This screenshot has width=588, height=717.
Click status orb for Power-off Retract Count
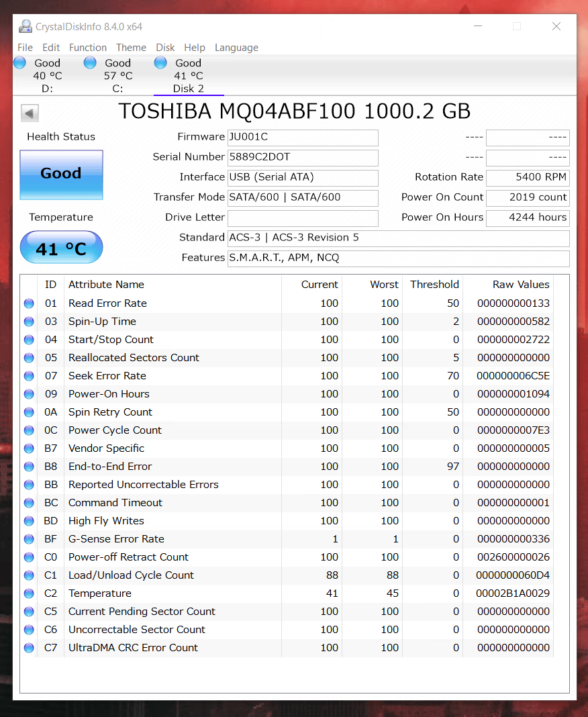tap(29, 557)
